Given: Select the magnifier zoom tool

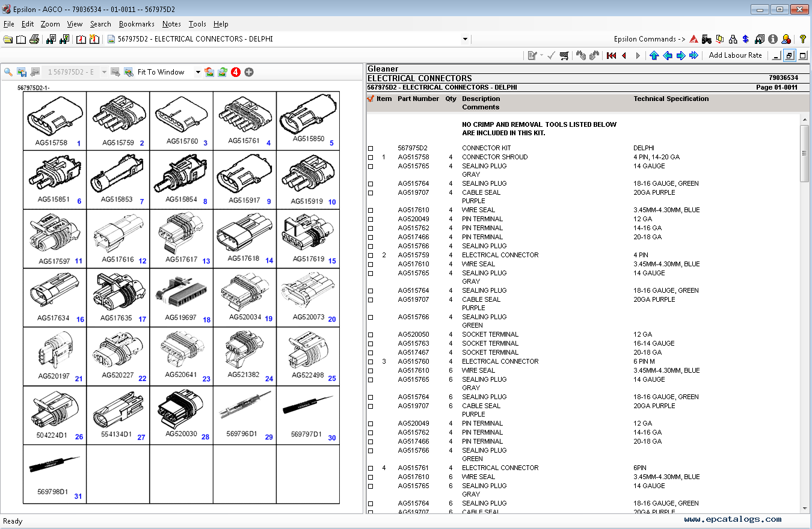Looking at the screenshot, I should click(x=8, y=72).
